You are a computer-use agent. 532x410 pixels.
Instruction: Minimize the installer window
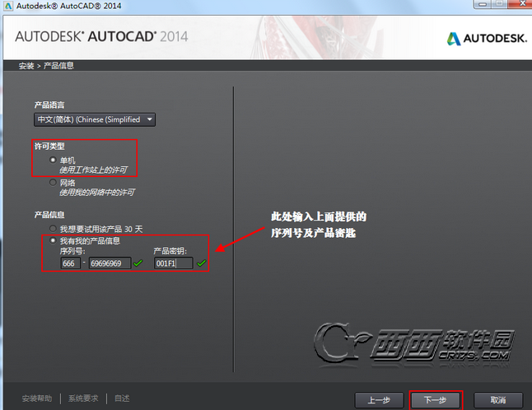click(x=483, y=4)
